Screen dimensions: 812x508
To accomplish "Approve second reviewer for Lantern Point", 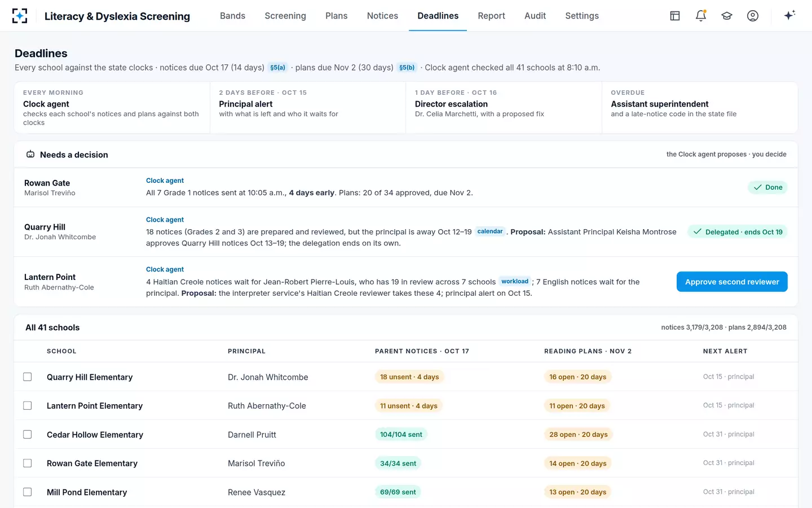I will pyautogui.click(x=732, y=282).
